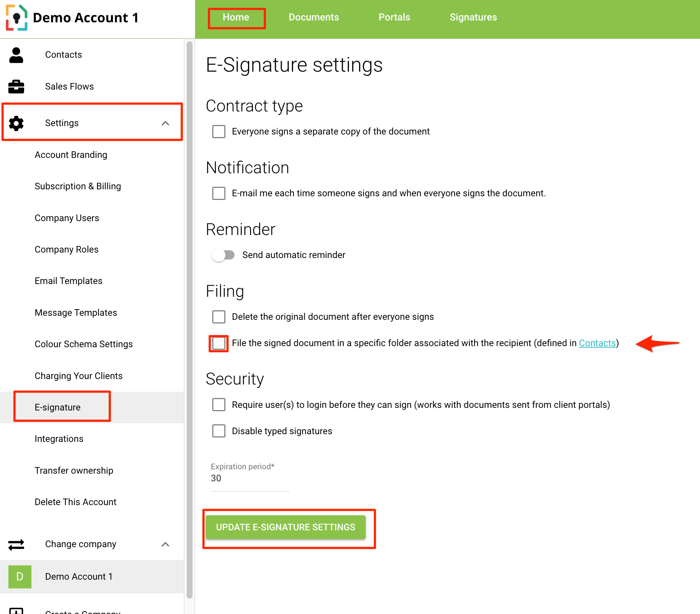Enable separate copy signing checkbox

[x=218, y=132]
